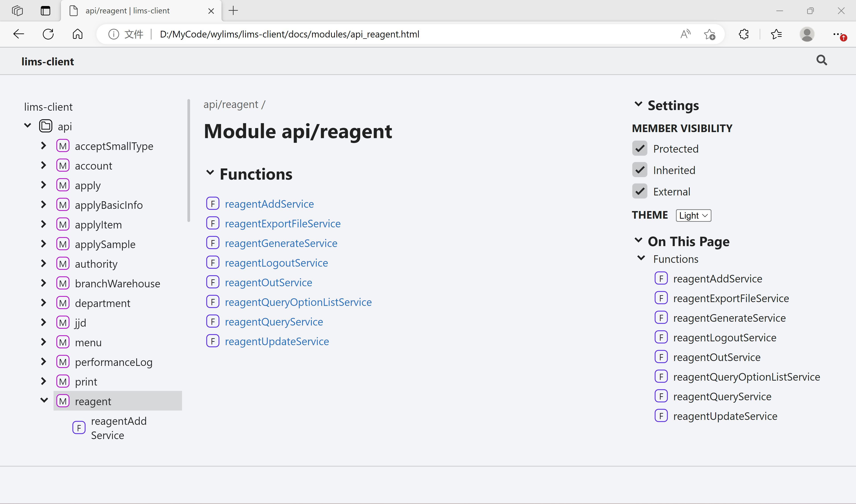Image resolution: width=856 pixels, height=504 pixels.
Task: Toggle the Inherited checkbox
Action: pyautogui.click(x=640, y=170)
